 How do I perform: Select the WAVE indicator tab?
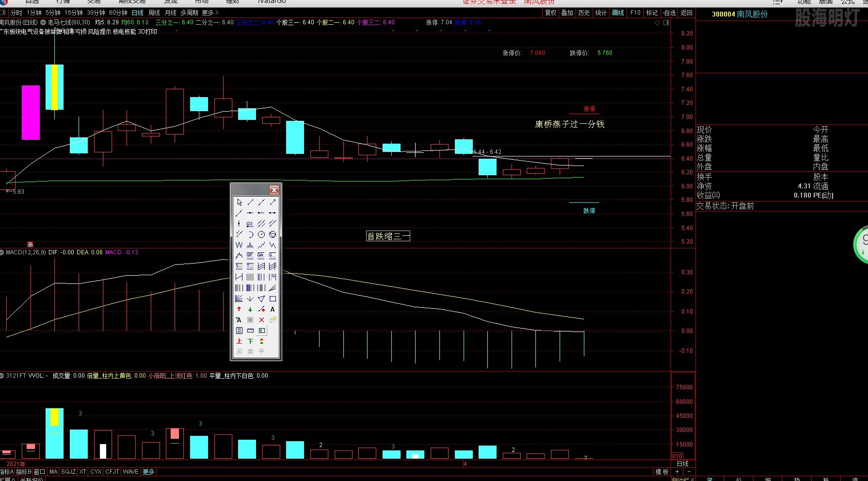[x=131, y=472]
